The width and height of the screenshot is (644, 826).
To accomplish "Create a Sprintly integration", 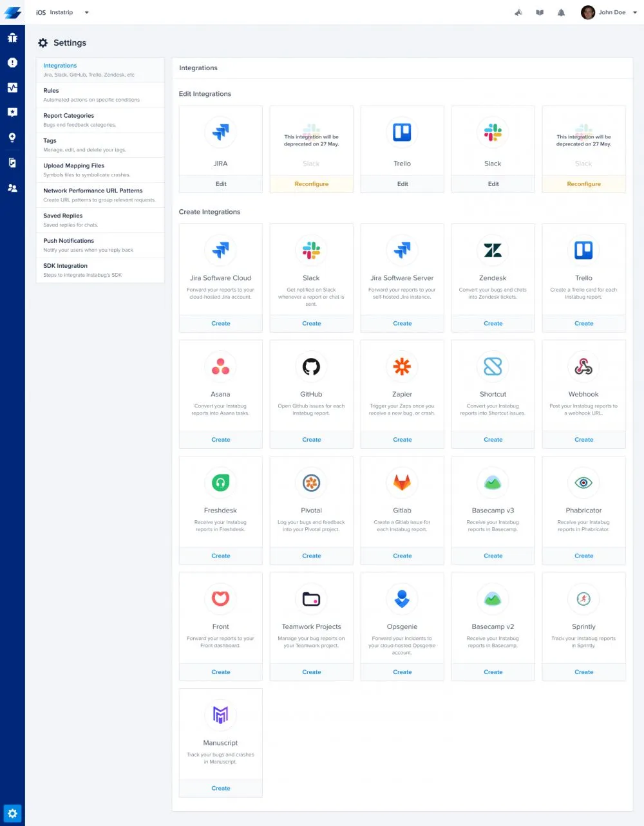I will tap(584, 672).
